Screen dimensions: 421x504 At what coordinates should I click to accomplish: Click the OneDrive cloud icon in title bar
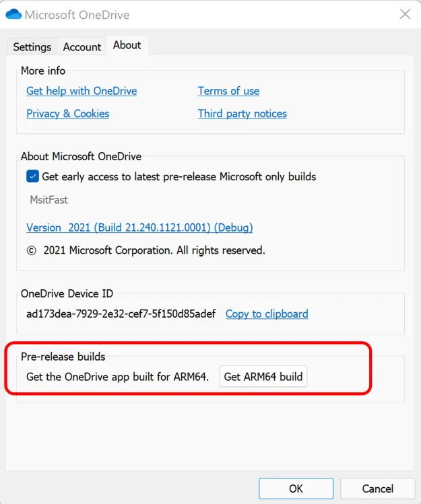click(x=13, y=14)
